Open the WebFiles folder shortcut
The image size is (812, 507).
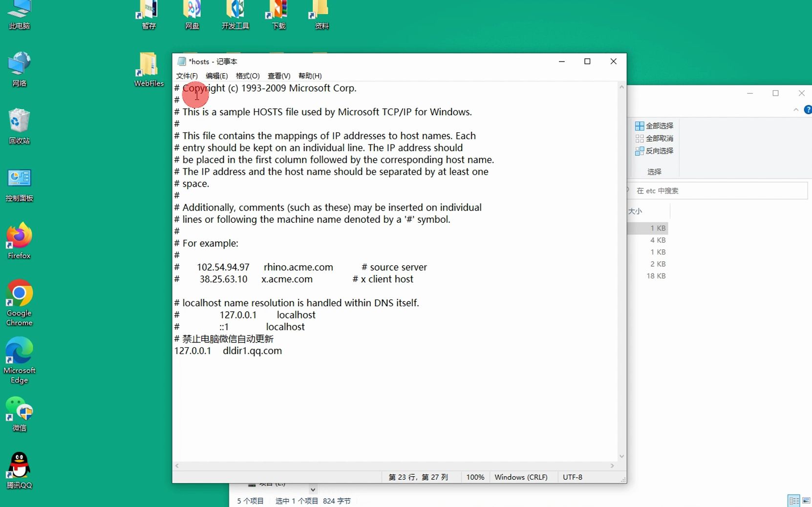pos(149,69)
